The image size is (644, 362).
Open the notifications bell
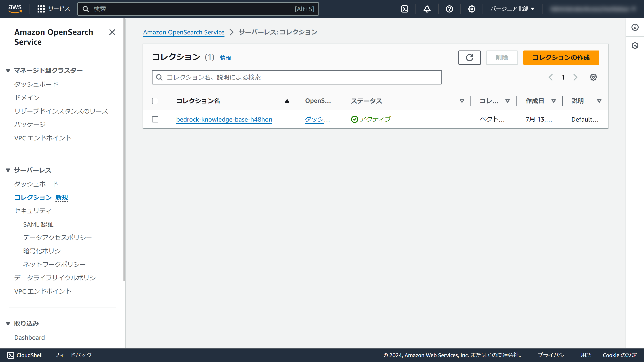point(427,9)
